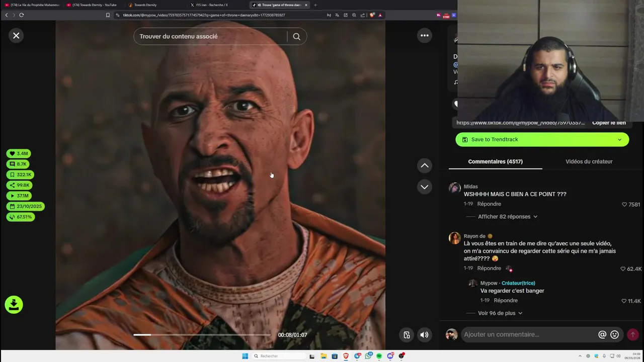This screenshot has height=362, width=644.
Task: Open the three-dots more options menu
Action: tap(425, 35)
